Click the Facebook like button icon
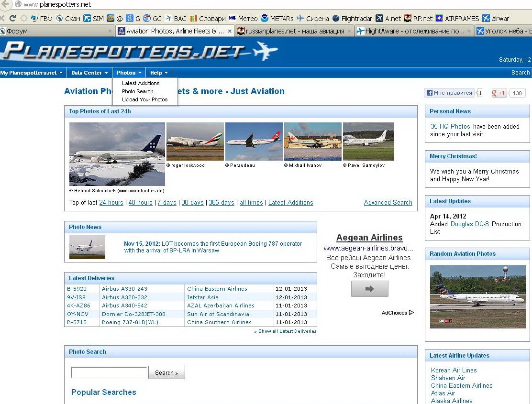This screenshot has height=404, width=532. 429,93
